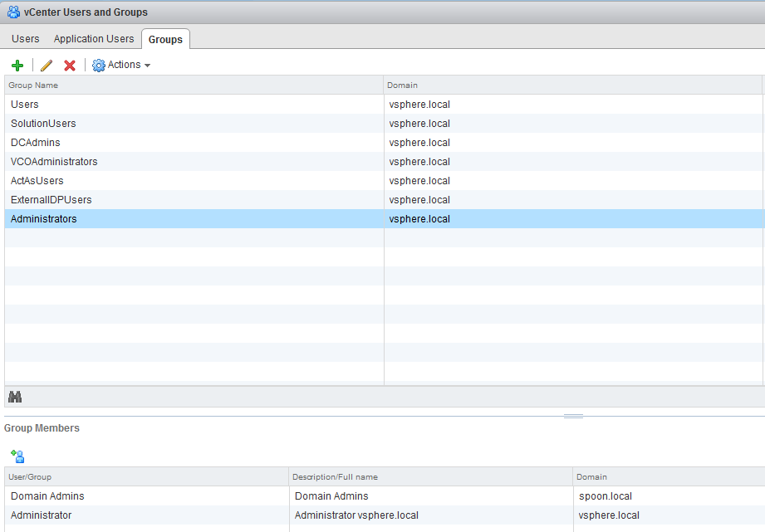Select the Administrator member row

(x=385, y=515)
